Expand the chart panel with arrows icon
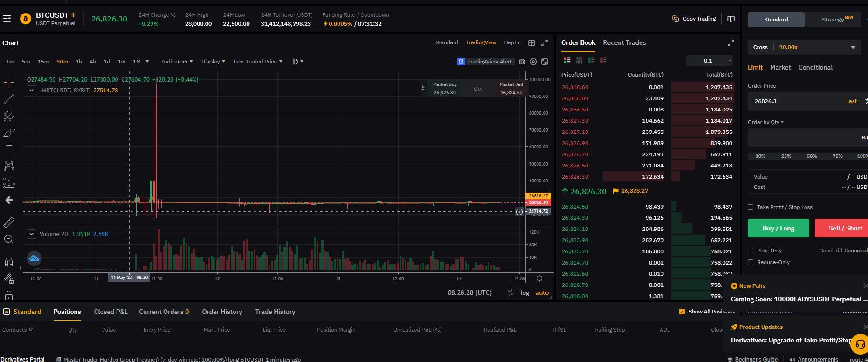The height and width of the screenshot is (362, 868). point(544,42)
